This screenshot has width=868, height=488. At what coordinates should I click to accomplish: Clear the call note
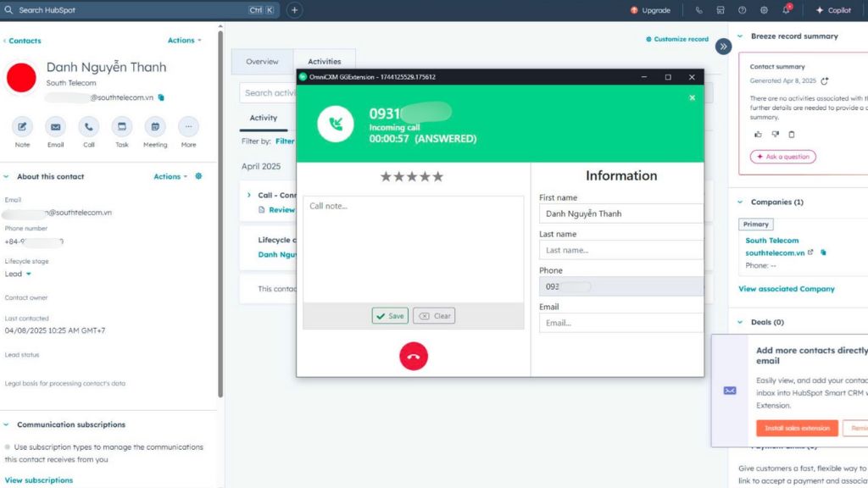coord(434,316)
